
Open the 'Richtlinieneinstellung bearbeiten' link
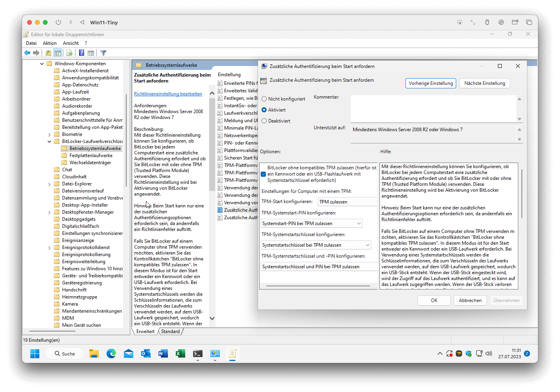coord(168,93)
